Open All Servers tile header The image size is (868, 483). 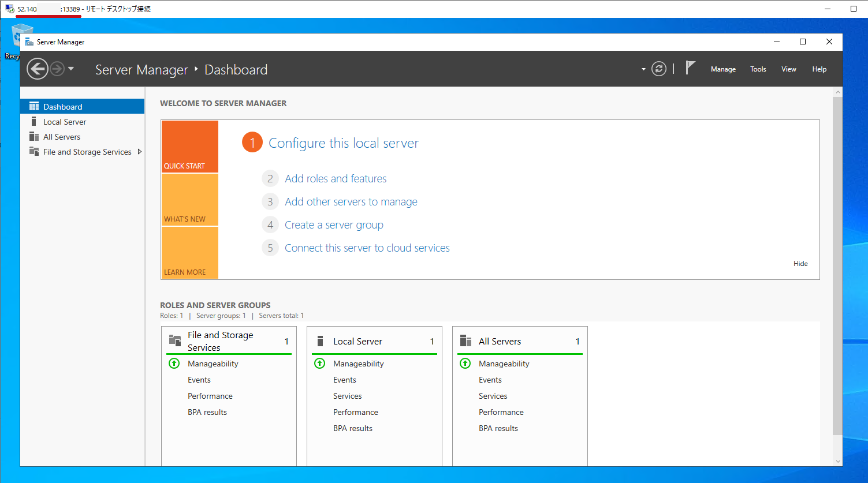[520, 341]
